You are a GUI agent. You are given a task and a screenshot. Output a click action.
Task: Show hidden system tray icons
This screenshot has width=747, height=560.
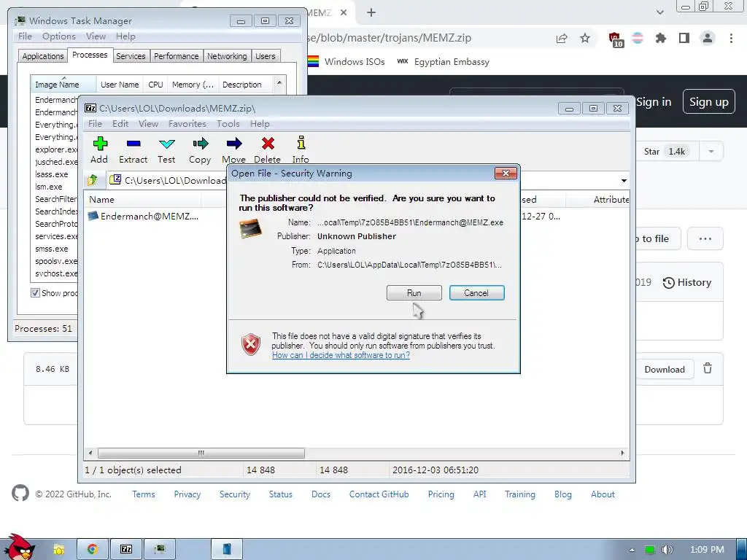[632, 550]
